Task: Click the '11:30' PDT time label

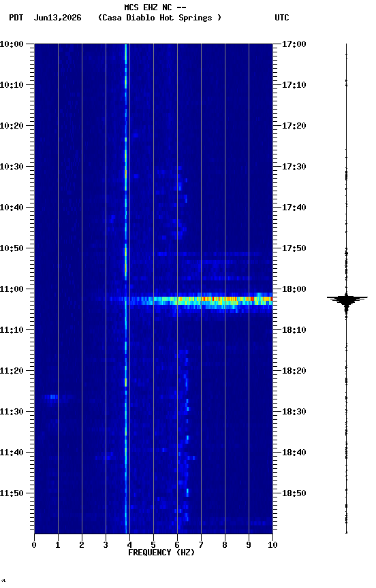Action: 12,412
